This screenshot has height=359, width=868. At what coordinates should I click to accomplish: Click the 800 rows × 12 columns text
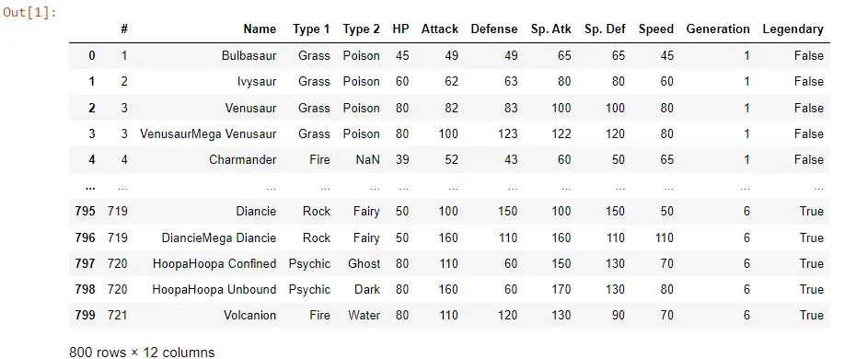tap(142, 353)
